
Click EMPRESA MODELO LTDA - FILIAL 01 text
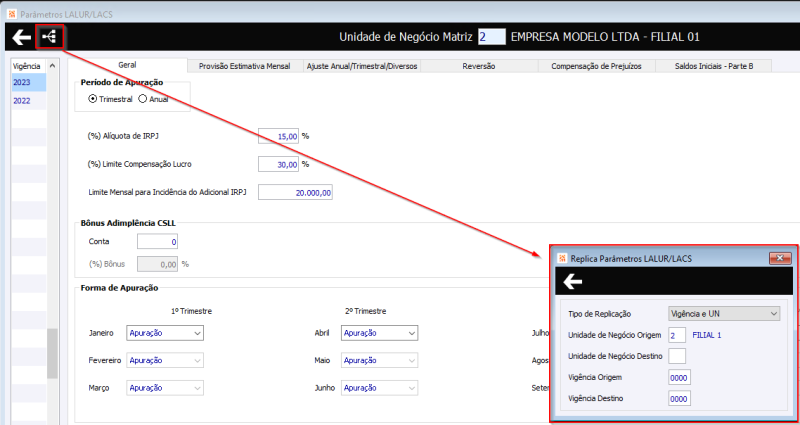point(605,37)
